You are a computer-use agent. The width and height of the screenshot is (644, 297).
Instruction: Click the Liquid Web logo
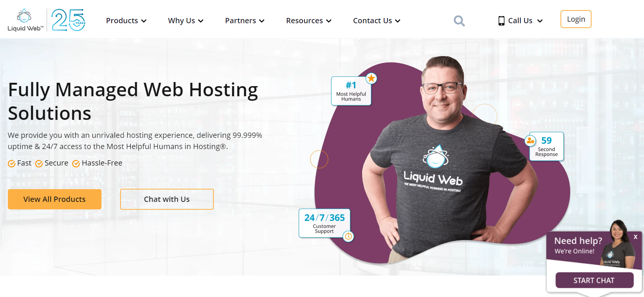point(25,20)
